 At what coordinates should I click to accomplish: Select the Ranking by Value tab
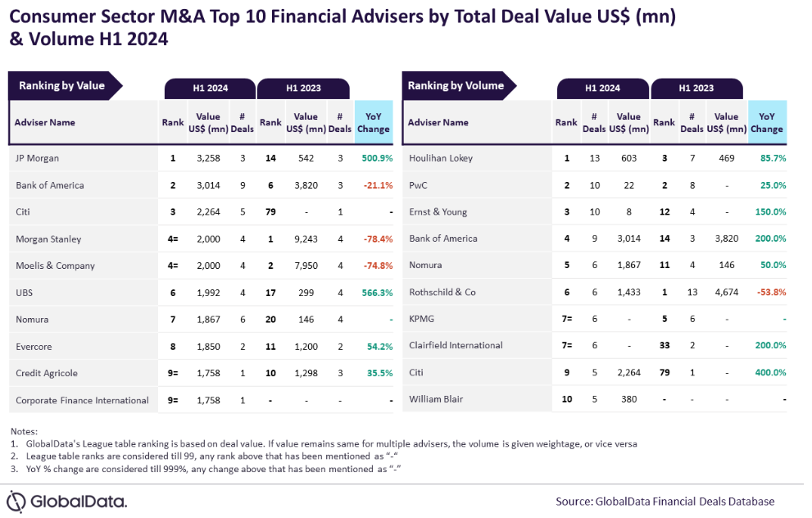pyautogui.click(x=62, y=85)
